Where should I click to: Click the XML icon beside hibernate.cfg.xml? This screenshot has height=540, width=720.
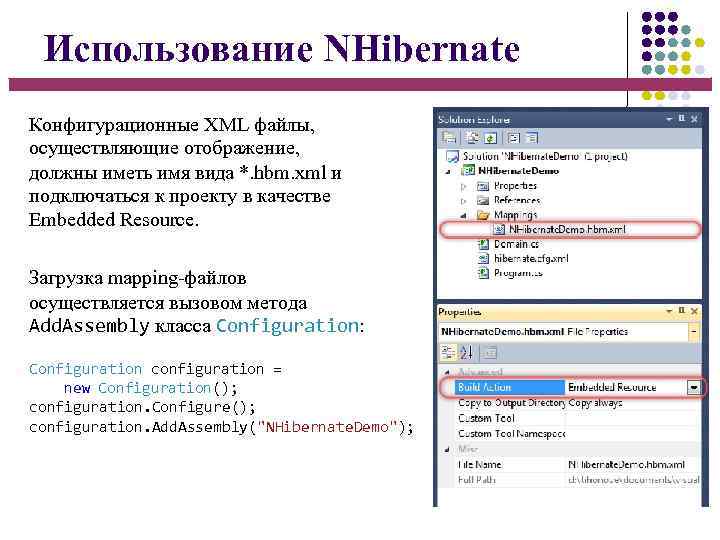click(483, 259)
